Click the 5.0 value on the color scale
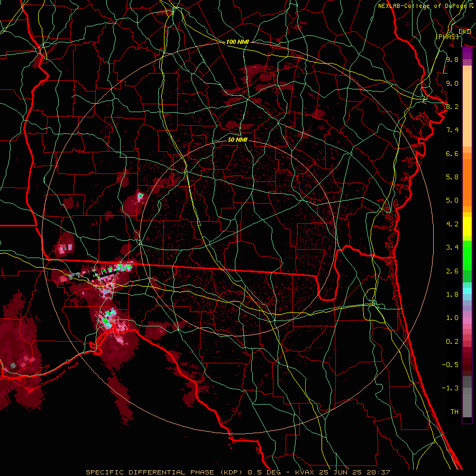The height and width of the screenshot is (476, 476). pyautogui.click(x=452, y=200)
